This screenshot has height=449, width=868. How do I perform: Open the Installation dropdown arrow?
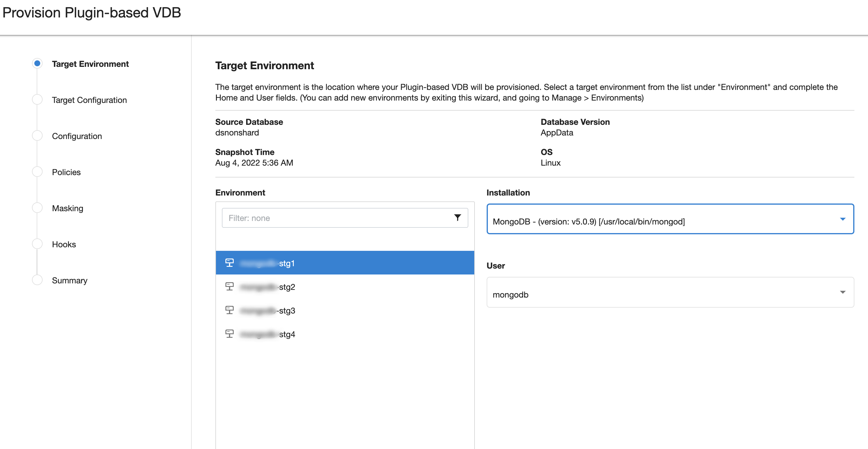tap(842, 219)
